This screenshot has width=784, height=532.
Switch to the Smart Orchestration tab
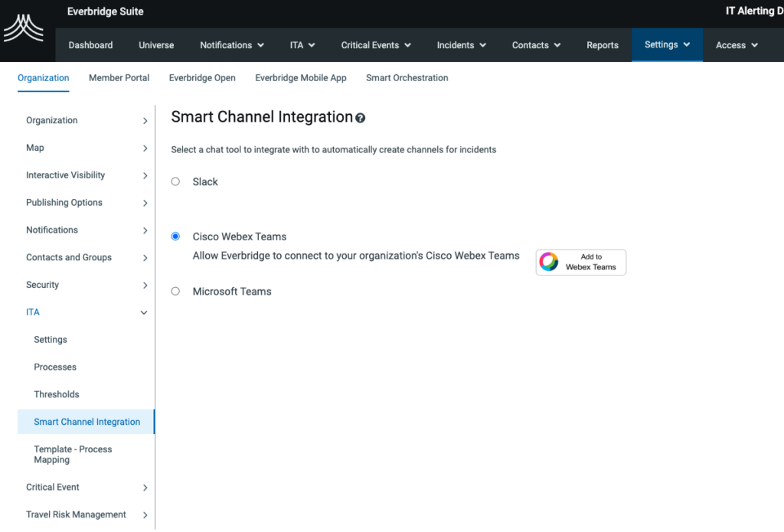click(x=407, y=78)
